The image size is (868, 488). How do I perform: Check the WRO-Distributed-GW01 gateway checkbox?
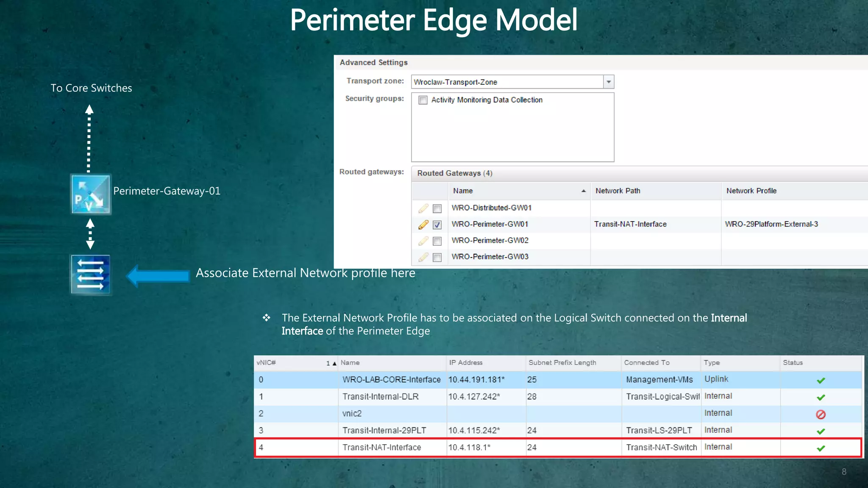[437, 208]
